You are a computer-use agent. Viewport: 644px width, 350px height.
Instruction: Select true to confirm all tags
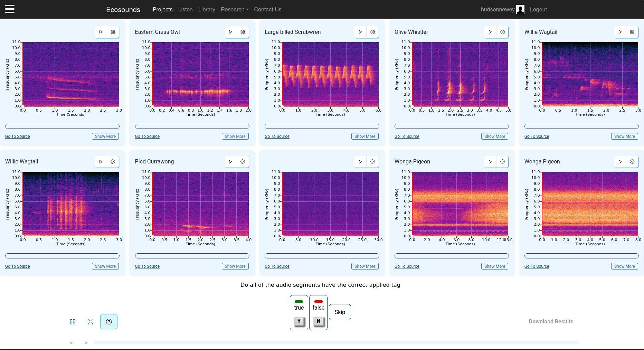[299, 312]
